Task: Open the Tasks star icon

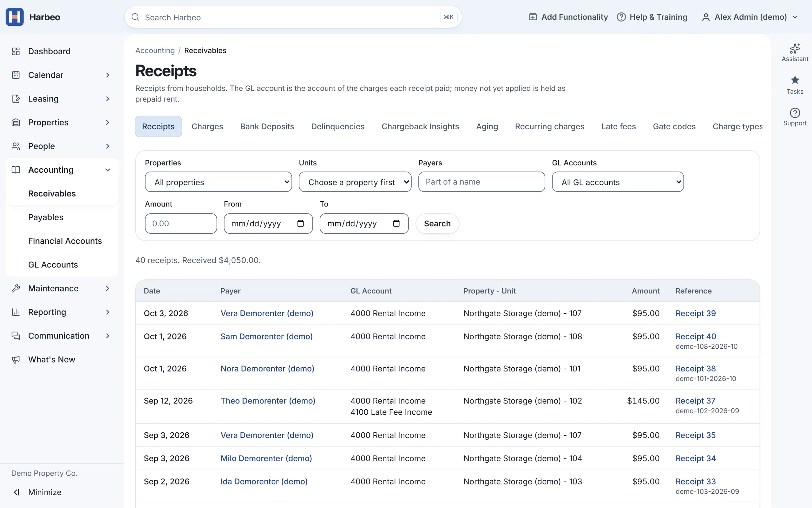Action: (795, 80)
